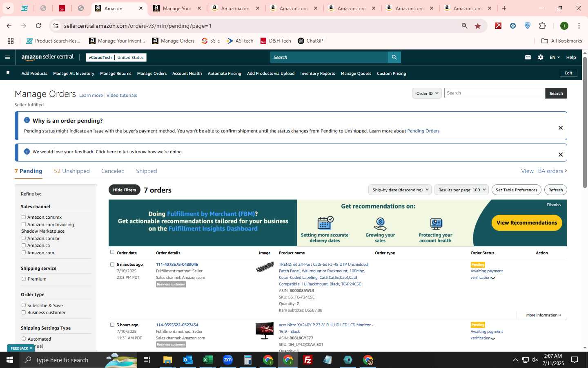Open Calculator from the taskbar
This screenshot has width=588, height=368.
pyautogui.click(x=247, y=360)
